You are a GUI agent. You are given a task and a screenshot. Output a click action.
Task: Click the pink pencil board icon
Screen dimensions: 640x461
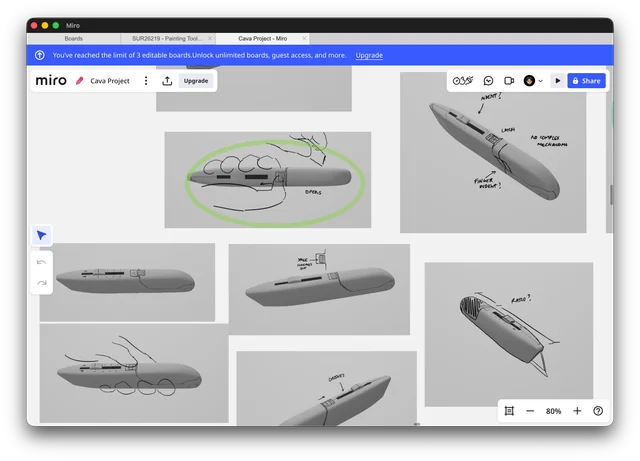coord(80,81)
